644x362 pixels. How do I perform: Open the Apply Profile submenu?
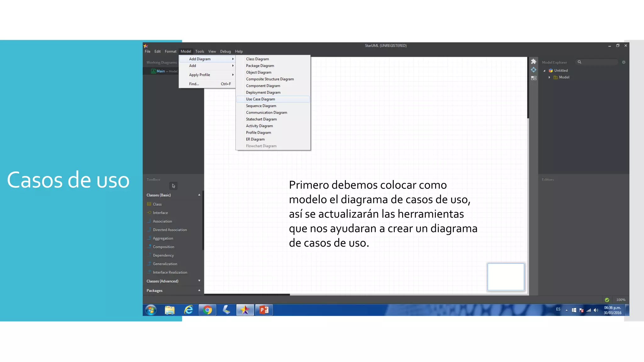coord(207,75)
